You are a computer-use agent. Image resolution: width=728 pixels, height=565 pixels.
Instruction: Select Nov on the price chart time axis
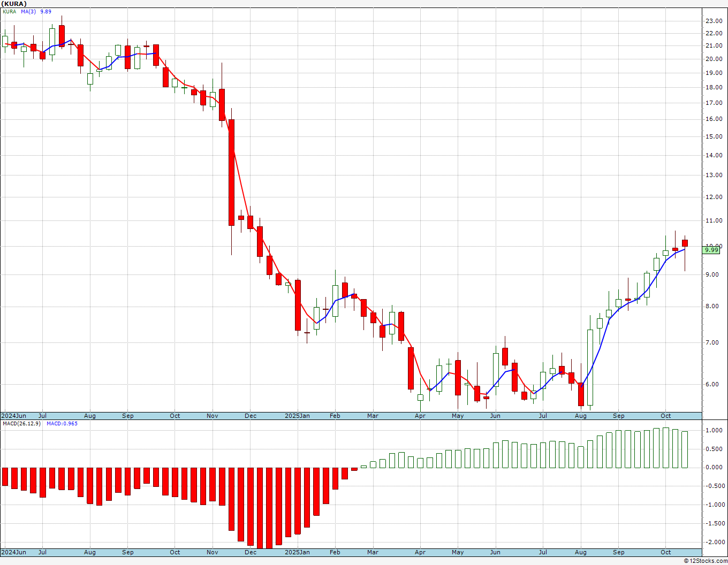[213, 416]
